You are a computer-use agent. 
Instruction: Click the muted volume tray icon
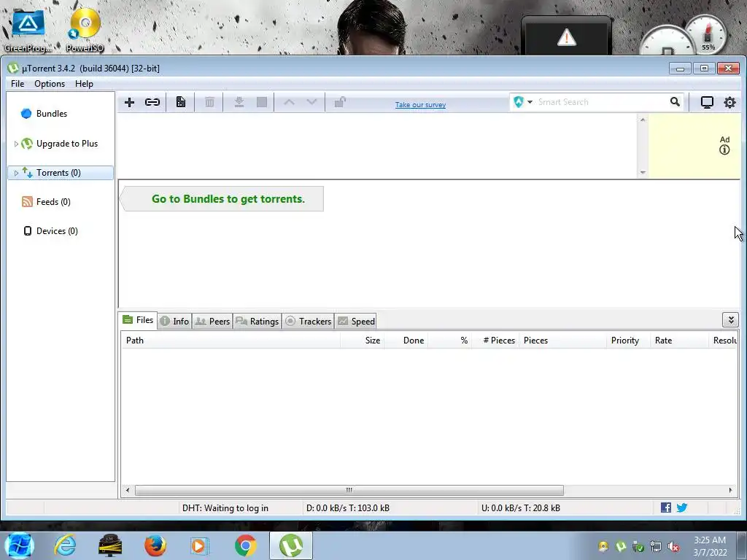coord(673,547)
